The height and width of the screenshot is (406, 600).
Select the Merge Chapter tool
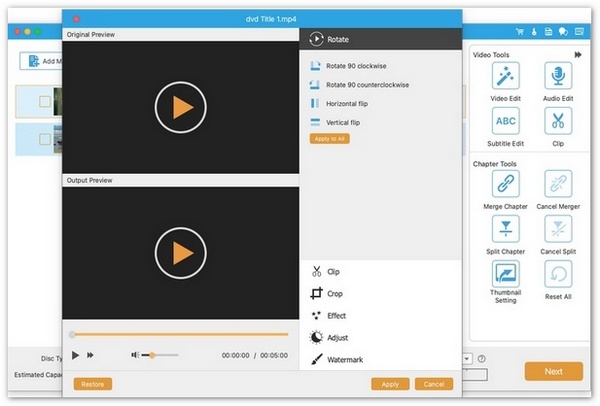pyautogui.click(x=505, y=184)
